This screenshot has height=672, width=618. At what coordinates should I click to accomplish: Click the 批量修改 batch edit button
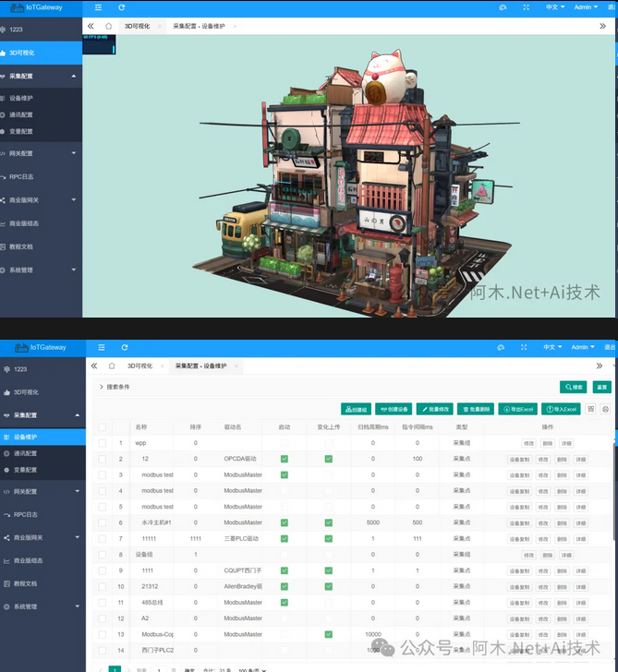pos(434,409)
